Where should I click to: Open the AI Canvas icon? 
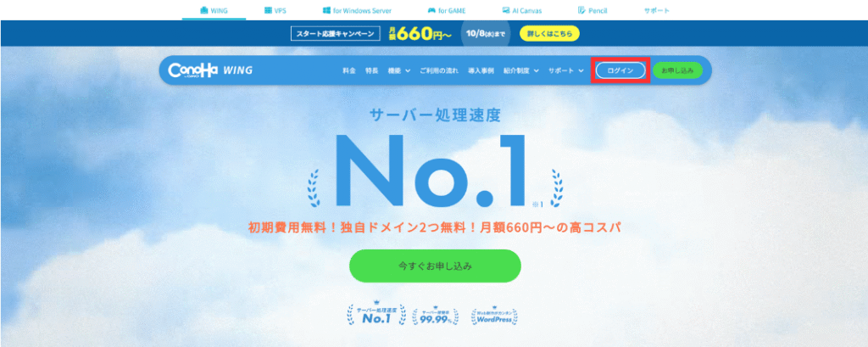tap(506, 10)
